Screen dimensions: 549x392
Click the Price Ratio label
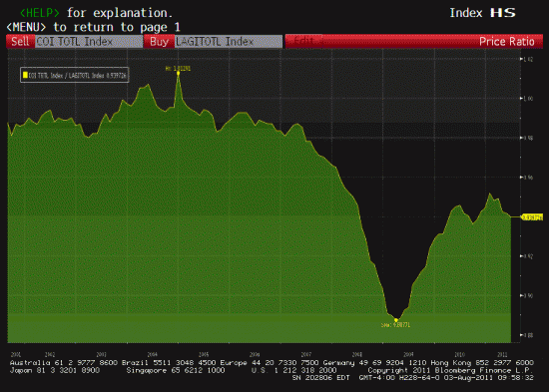(x=507, y=42)
